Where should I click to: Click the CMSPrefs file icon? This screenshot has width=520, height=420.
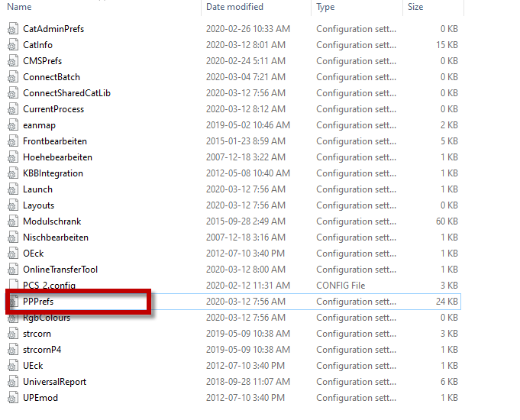[13, 61]
